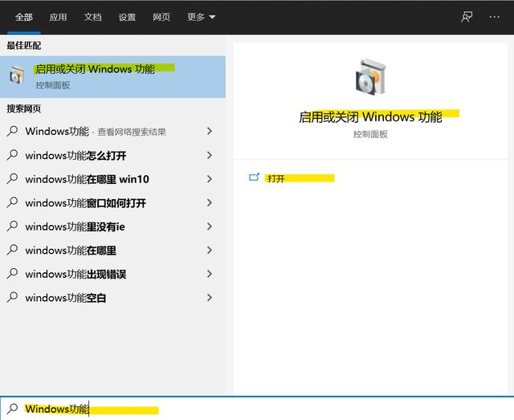
Task: Select best match 启用或关闭 Windows 功能
Action: (x=112, y=77)
